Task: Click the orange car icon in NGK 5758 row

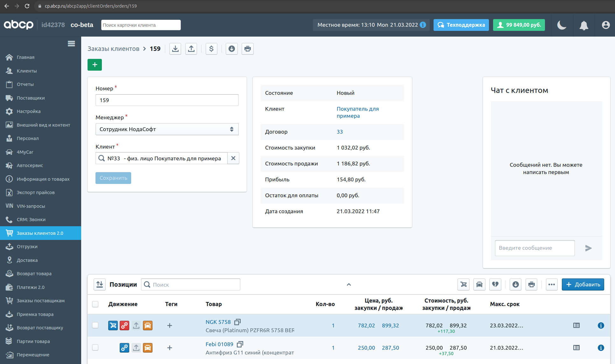Action: point(148,325)
